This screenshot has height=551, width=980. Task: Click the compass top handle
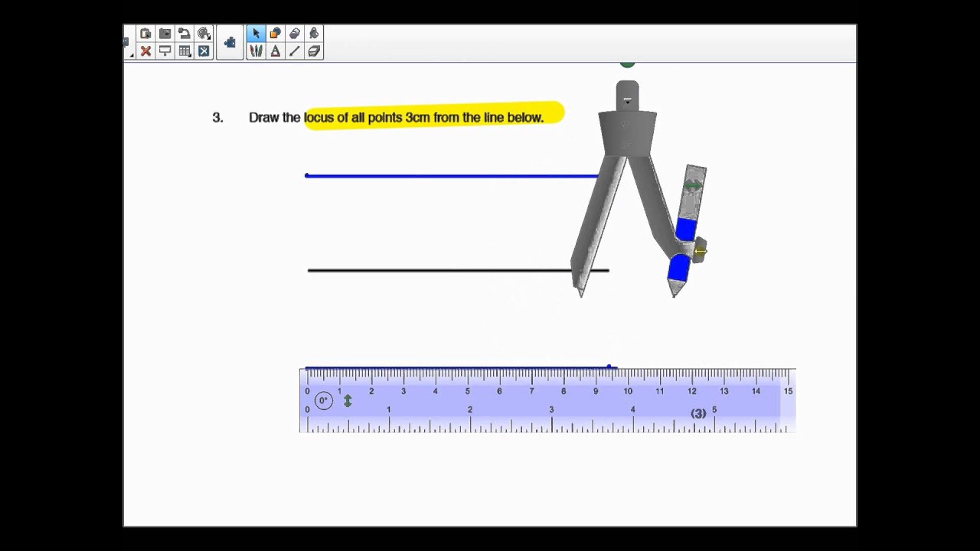click(627, 96)
